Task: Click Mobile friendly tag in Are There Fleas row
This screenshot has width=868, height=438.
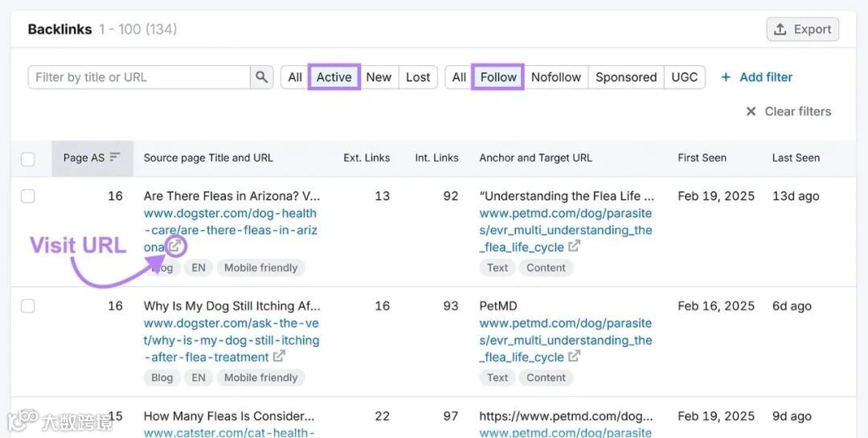Action: click(260, 268)
